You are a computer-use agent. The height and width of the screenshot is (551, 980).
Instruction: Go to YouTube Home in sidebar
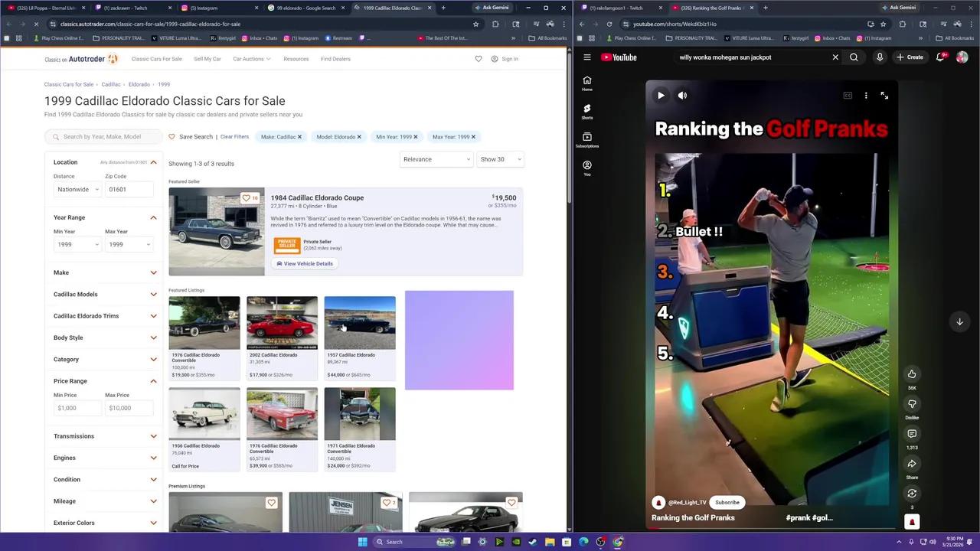pos(587,83)
